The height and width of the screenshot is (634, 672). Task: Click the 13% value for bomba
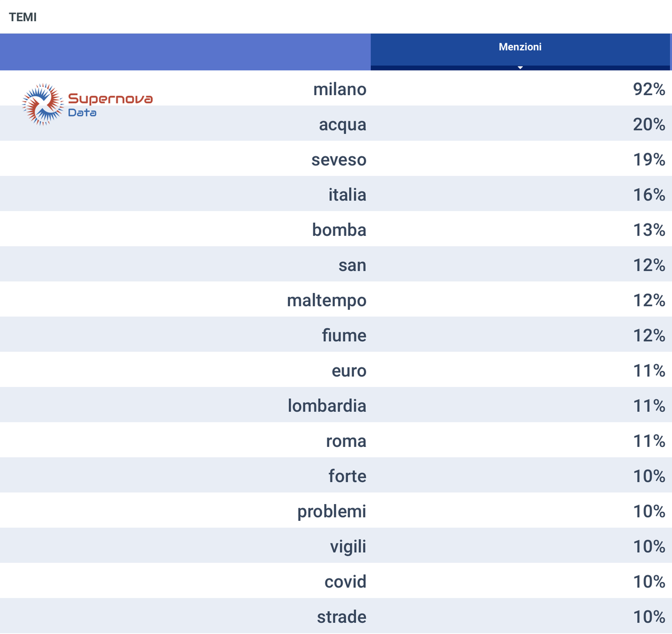pos(649,230)
